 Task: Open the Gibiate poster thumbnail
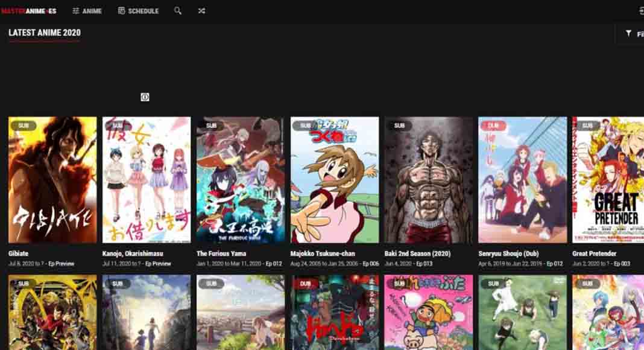[x=52, y=180]
